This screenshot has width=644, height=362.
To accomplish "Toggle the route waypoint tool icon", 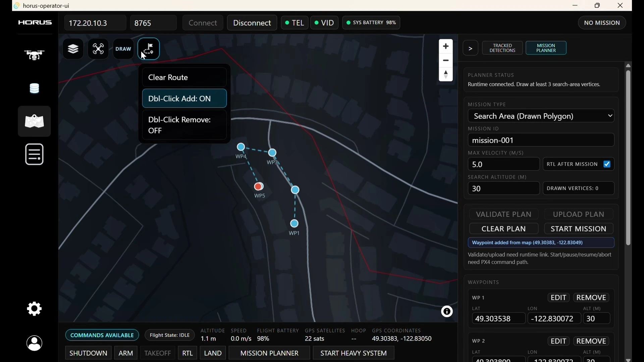I will pos(149,49).
